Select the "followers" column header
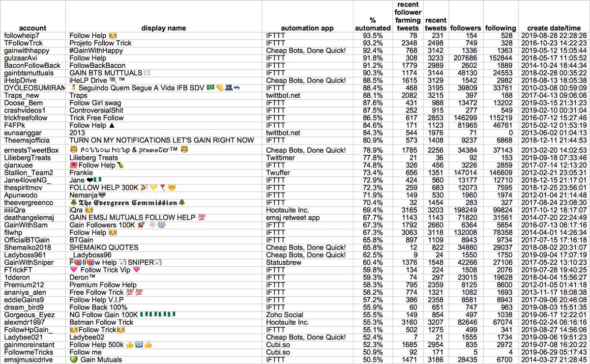This screenshot has width=590, height=364. pos(465,28)
